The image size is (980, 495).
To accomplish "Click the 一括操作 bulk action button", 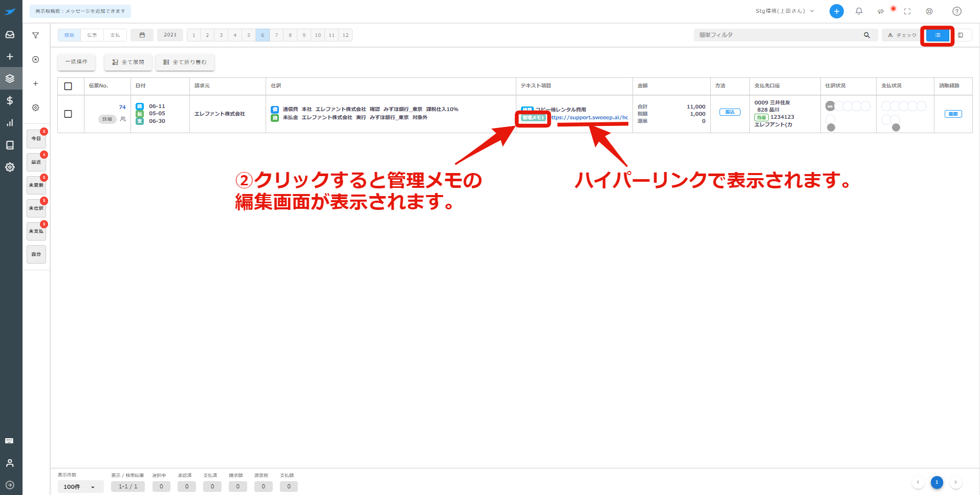I will (x=76, y=62).
